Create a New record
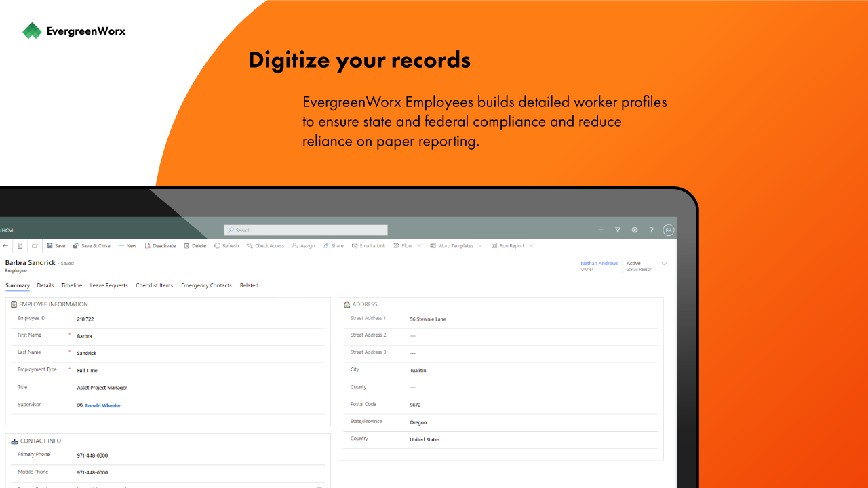The width and height of the screenshot is (868, 488). 127,246
